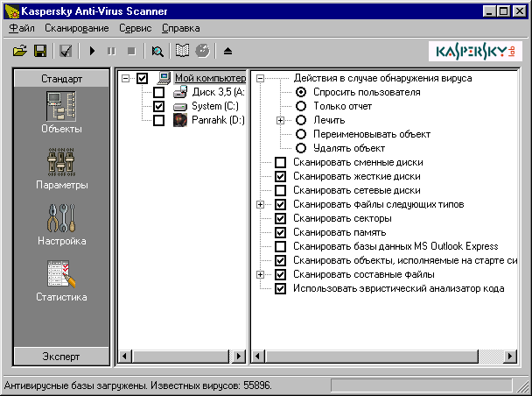Click right arrow of drive tree scrollbar
This screenshot has height=396, width=532.
click(239, 357)
